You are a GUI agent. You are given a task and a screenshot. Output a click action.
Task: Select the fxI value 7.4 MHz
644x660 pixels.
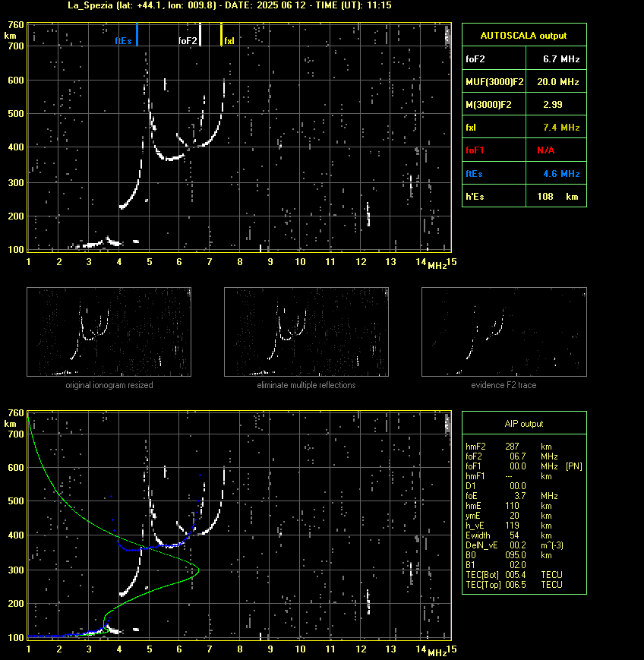(561, 127)
